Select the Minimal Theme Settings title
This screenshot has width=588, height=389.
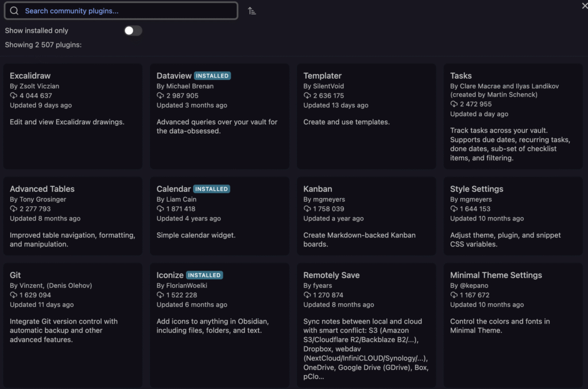click(496, 275)
